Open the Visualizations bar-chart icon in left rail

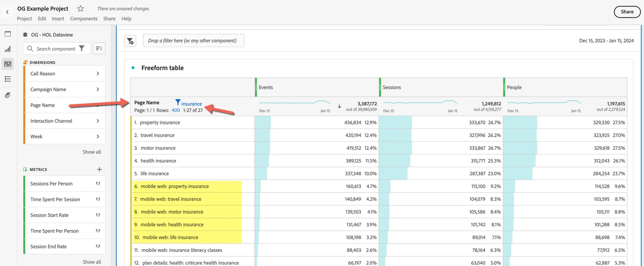[x=8, y=49]
